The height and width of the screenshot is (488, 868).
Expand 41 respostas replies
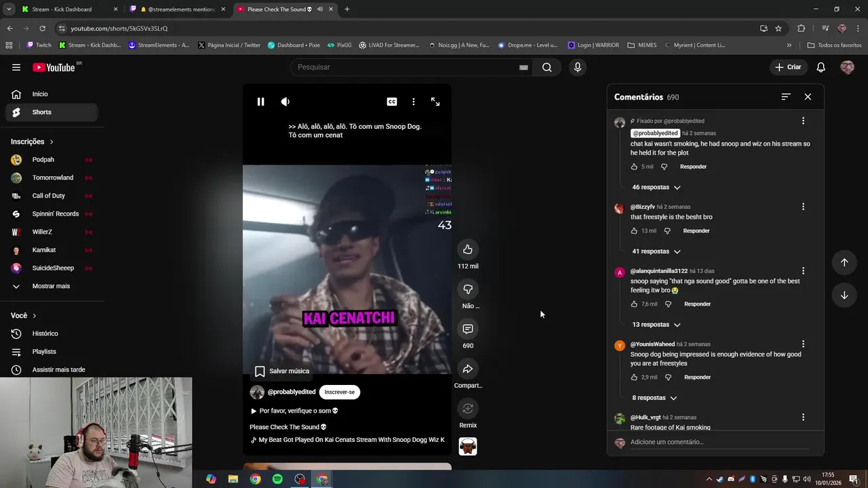pyautogui.click(x=656, y=251)
